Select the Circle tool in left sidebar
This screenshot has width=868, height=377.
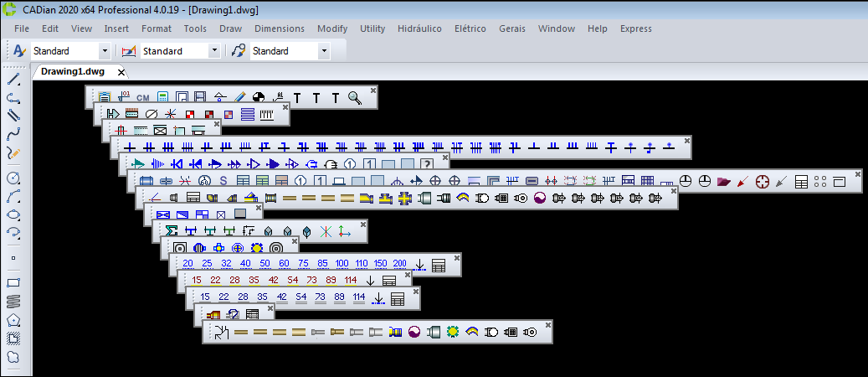pyautogui.click(x=13, y=178)
